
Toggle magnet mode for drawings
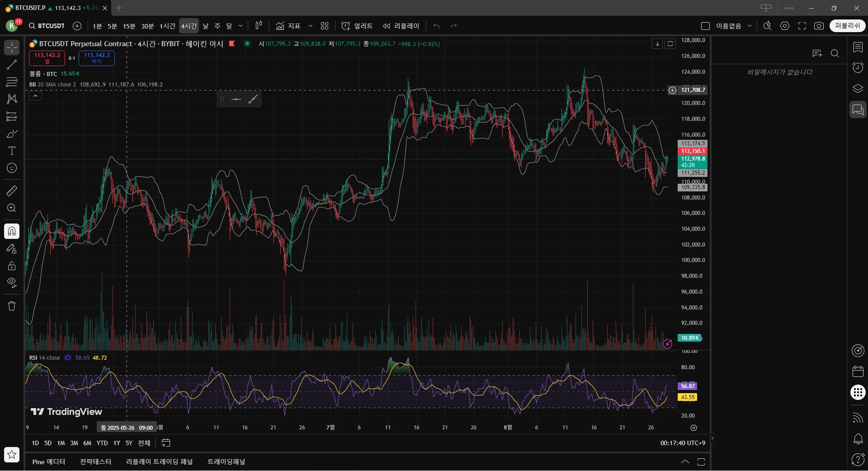point(12,231)
